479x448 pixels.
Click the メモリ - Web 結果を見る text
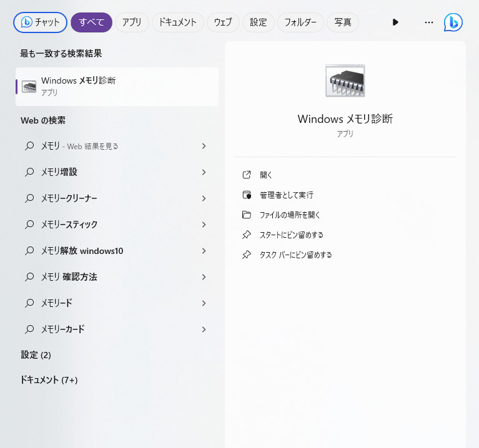[x=80, y=146]
